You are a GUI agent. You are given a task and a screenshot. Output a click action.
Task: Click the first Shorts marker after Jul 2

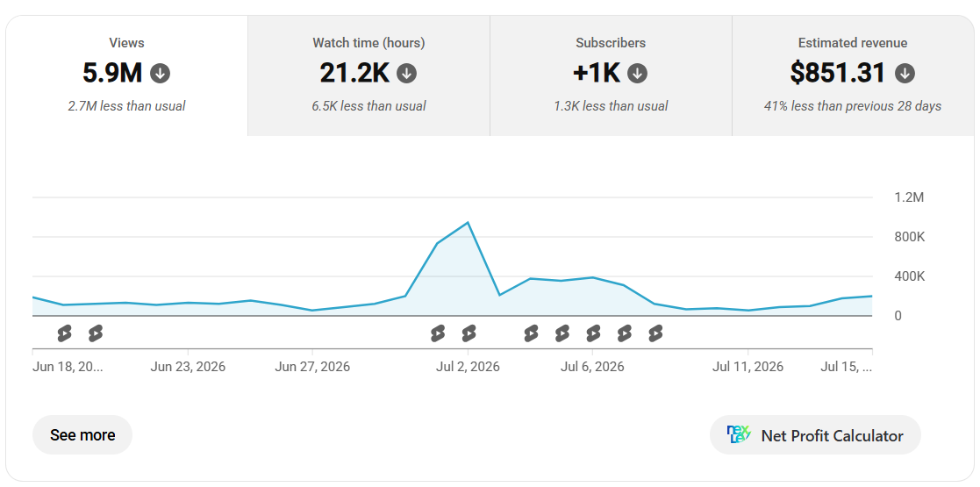pos(531,333)
